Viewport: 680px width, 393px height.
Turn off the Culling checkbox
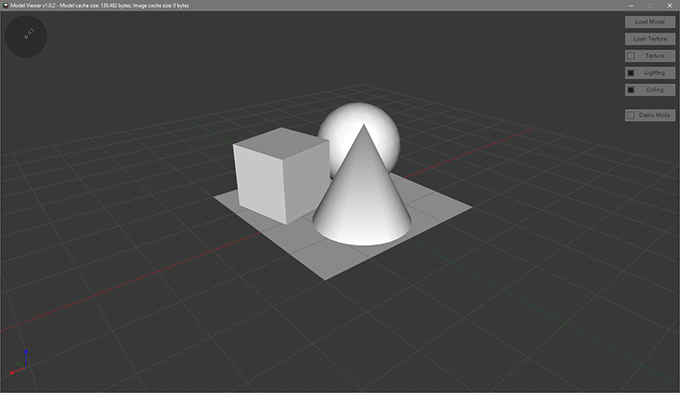pyautogui.click(x=631, y=90)
